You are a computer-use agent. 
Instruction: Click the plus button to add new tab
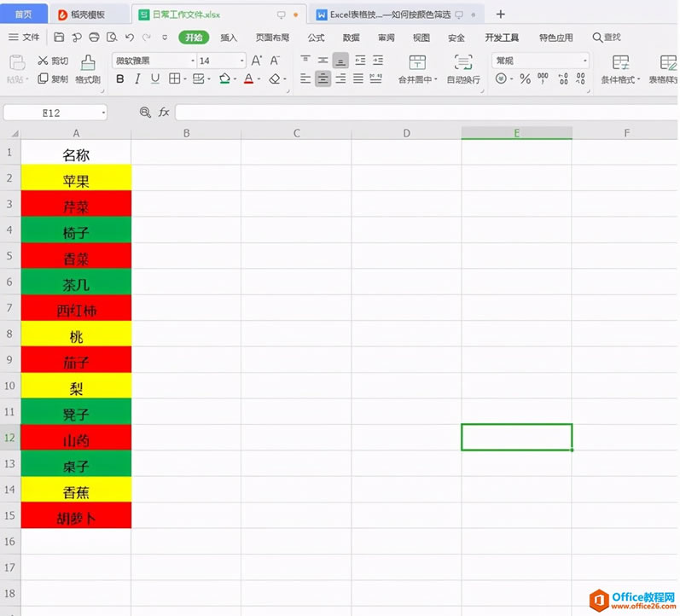[x=501, y=15]
